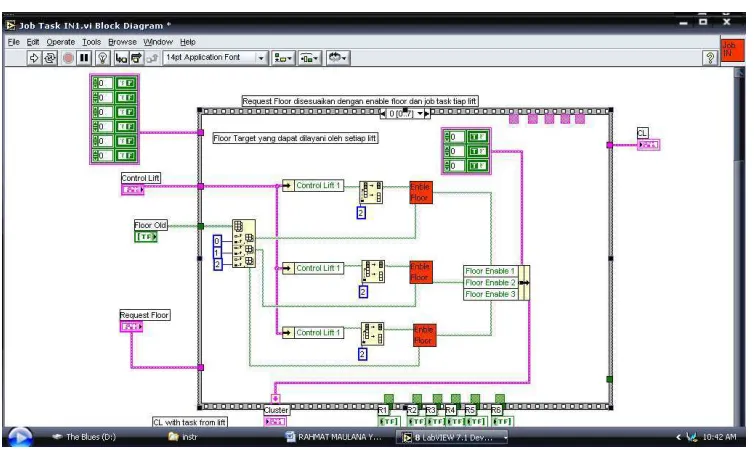Click the constant 2 below the top index node
Screen dimensions: 754x450
[361, 212]
